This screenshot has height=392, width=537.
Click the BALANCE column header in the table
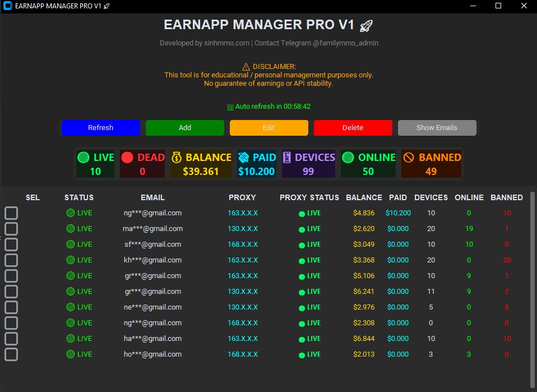pyautogui.click(x=364, y=197)
